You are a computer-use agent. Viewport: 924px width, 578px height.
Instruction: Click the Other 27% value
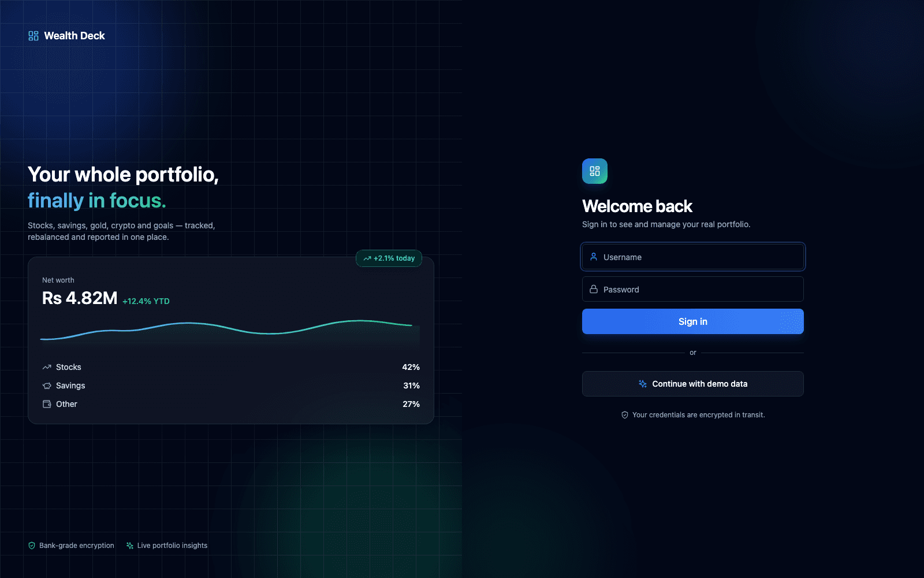411,404
